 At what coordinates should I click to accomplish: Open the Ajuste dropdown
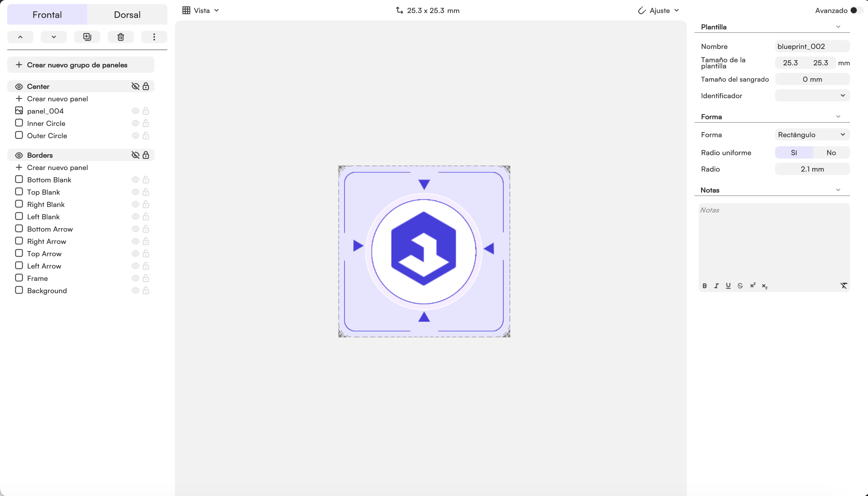point(659,10)
